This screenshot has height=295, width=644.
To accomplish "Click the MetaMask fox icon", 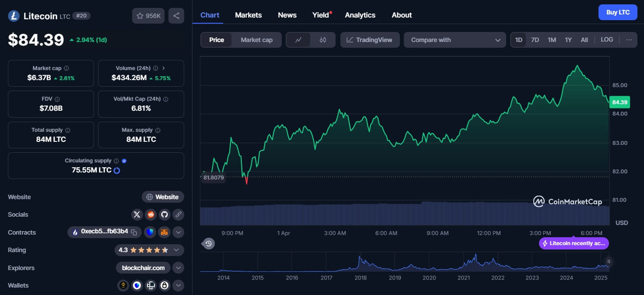I will click(164, 232).
